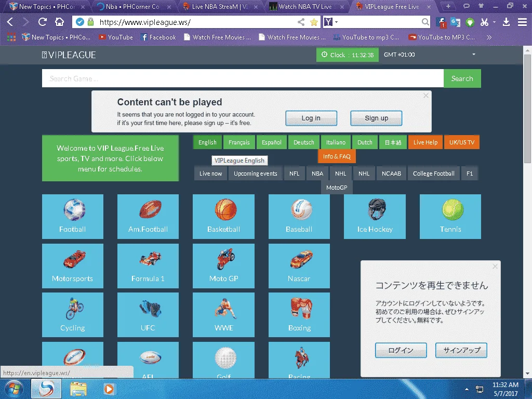Click the green shield extension icon
This screenshot has height=399, width=532.
[470, 22]
